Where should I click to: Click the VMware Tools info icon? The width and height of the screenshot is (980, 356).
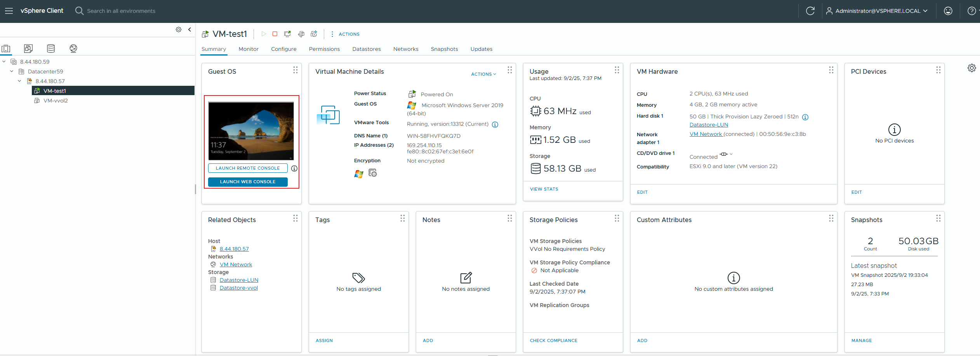tap(495, 125)
